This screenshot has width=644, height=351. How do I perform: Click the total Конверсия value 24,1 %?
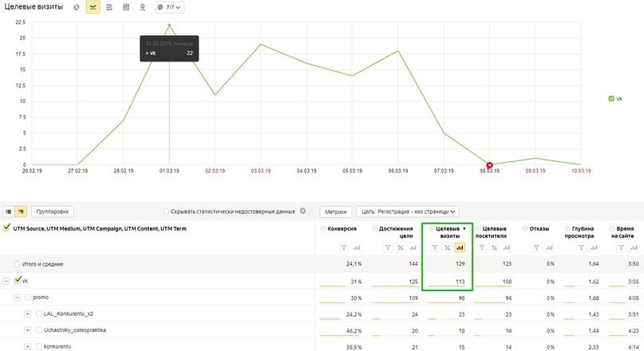coord(354,264)
